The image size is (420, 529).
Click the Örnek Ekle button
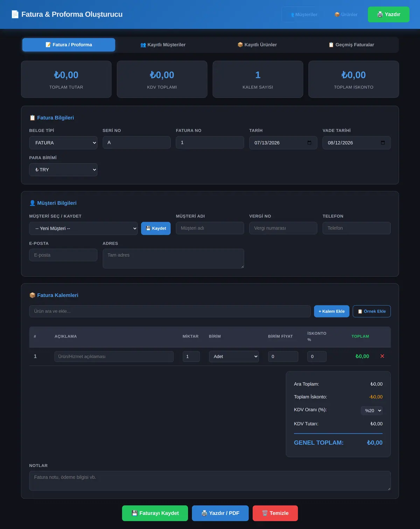click(372, 311)
